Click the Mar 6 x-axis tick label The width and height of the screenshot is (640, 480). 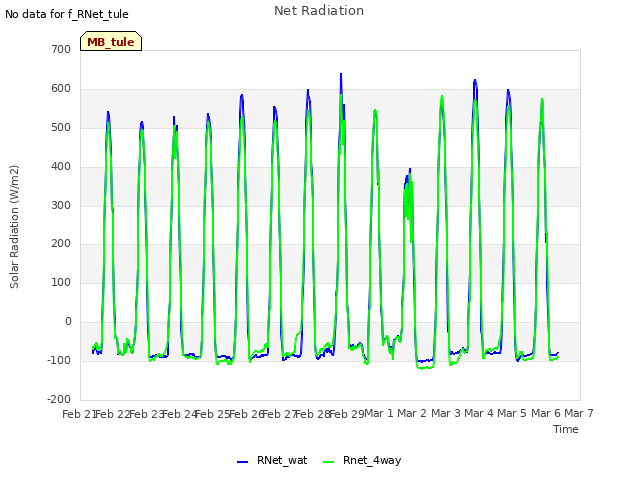coord(546,413)
